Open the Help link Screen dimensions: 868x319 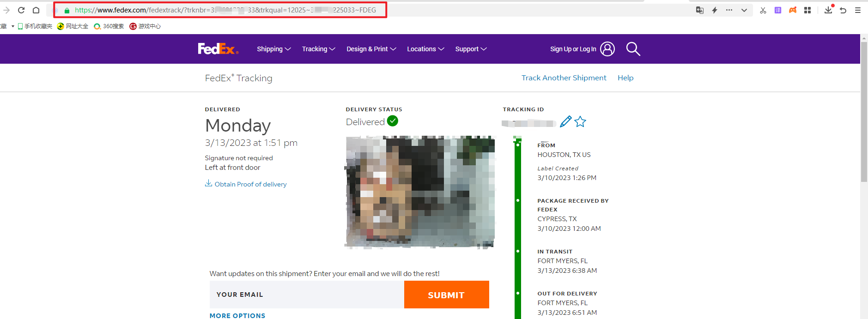[x=625, y=78]
